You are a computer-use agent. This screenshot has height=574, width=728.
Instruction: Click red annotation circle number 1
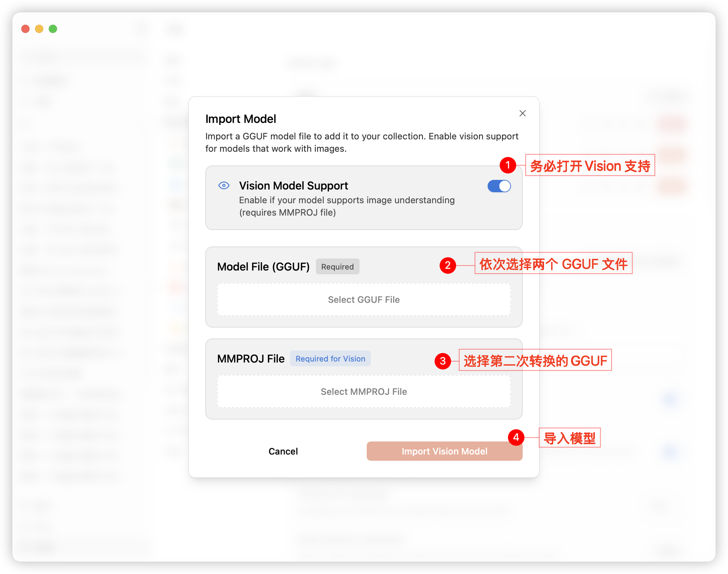point(508,165)
